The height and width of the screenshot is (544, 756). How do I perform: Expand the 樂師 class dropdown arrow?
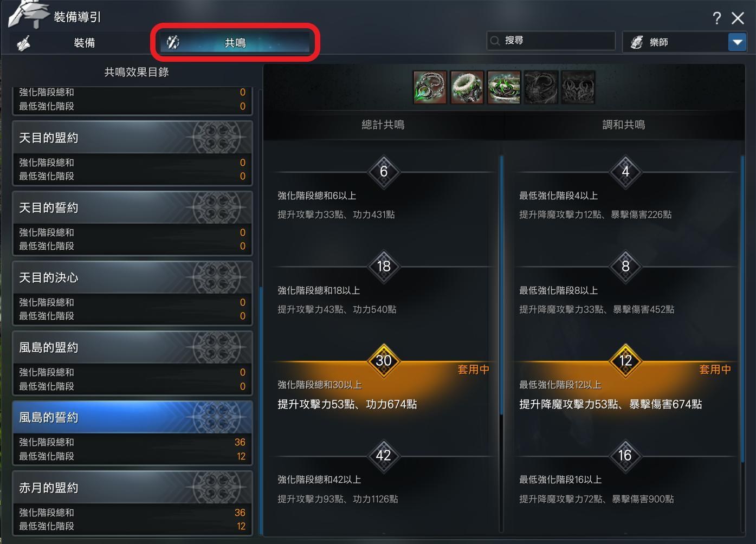(x=737, y=42)
